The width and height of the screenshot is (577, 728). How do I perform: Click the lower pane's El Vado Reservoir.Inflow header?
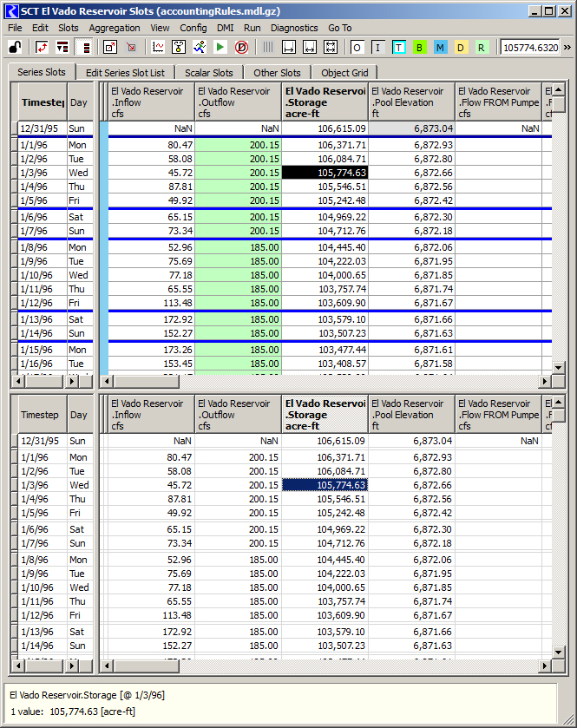[x=151, y=415]
